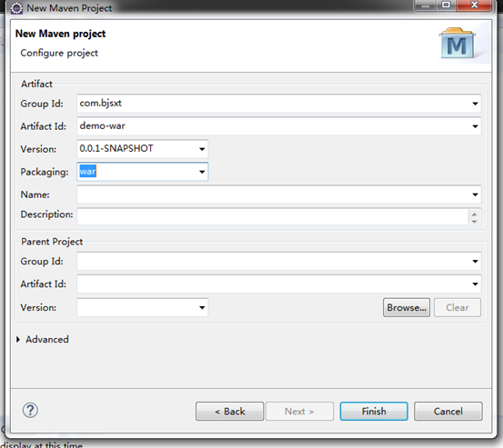The height and width of the screenshot is (448, 503).
Task: Close the New Maven Project dialog
Action: click(x=474, y=5)
